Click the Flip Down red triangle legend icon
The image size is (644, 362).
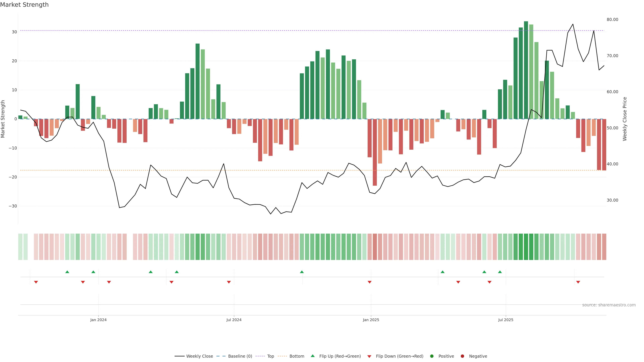tap(369, 356)
